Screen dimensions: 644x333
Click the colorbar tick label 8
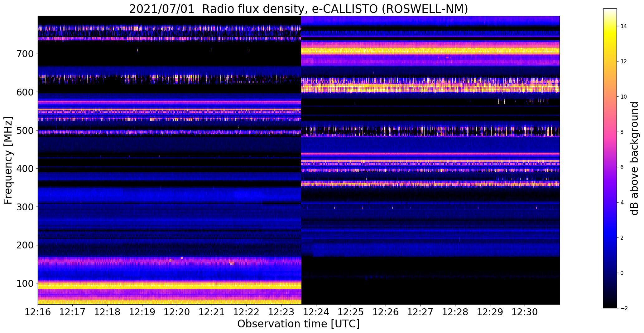tap(622, 132)
